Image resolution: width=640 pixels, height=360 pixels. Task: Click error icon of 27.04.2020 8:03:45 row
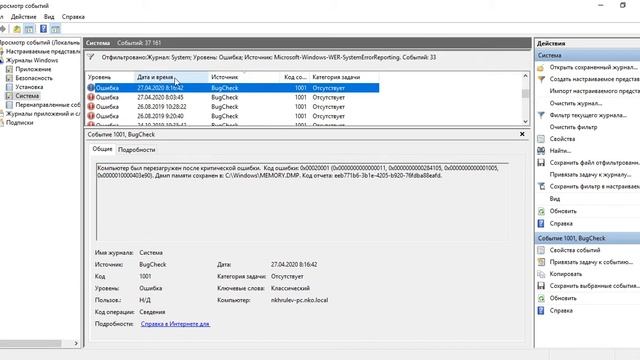point(91,98)
